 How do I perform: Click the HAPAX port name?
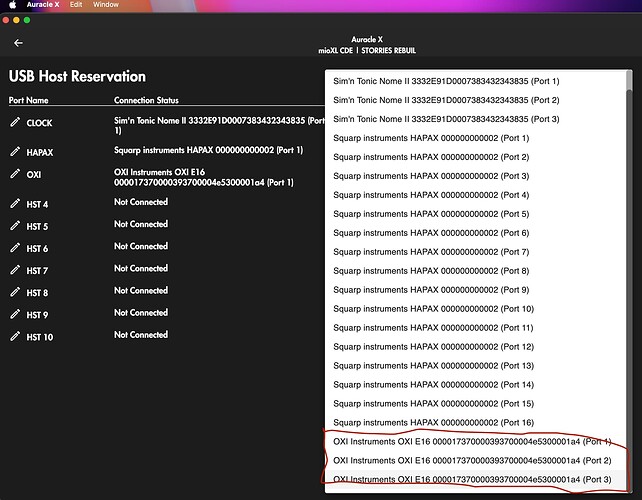tap(40, 152)
